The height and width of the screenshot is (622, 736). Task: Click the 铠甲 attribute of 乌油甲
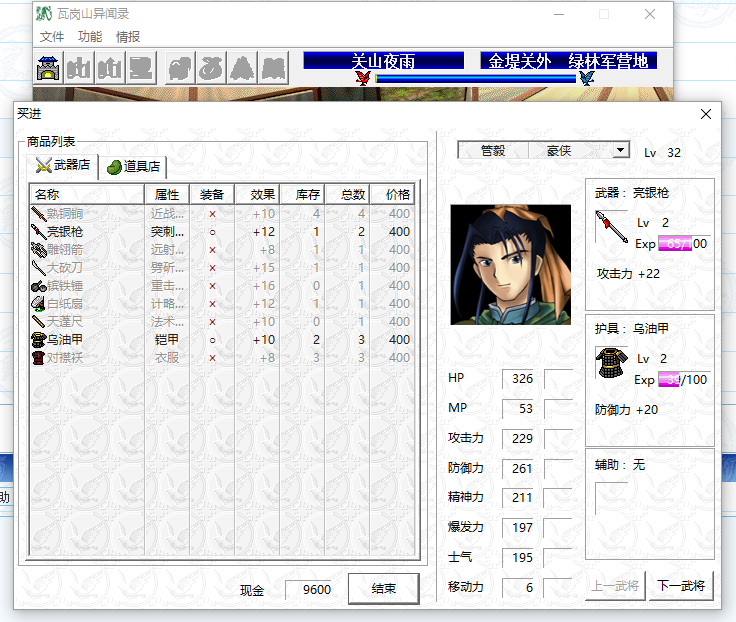click(167, 340)
